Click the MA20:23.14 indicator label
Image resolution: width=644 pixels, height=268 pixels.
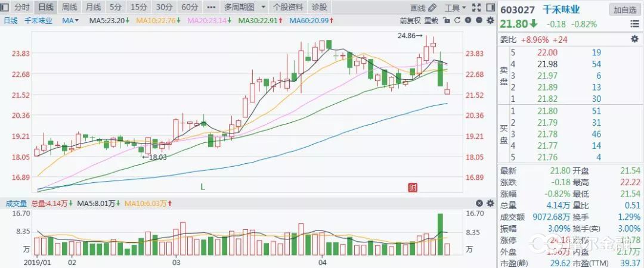click(209, 20)
